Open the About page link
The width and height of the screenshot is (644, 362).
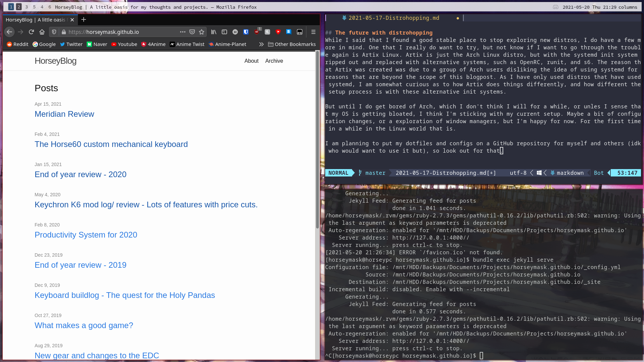tap(251, 61)
